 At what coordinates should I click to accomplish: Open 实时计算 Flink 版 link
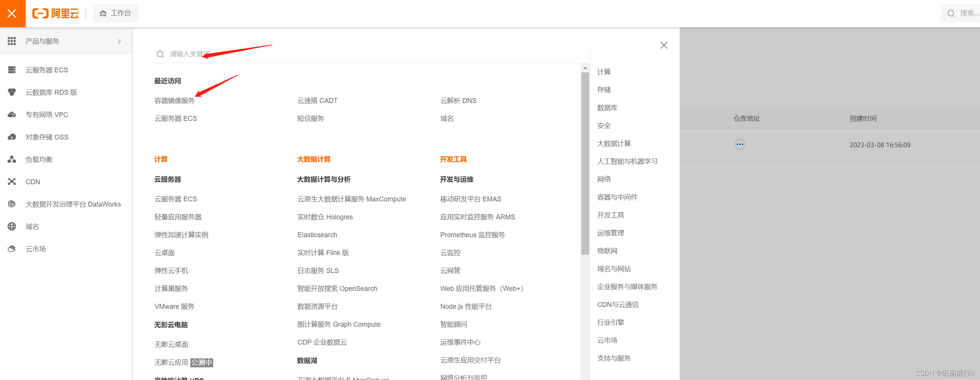[x=323, y=253]
